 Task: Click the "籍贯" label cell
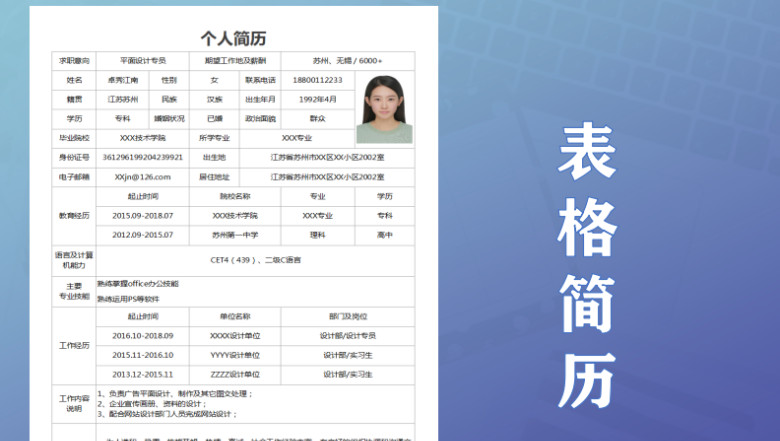74,99
